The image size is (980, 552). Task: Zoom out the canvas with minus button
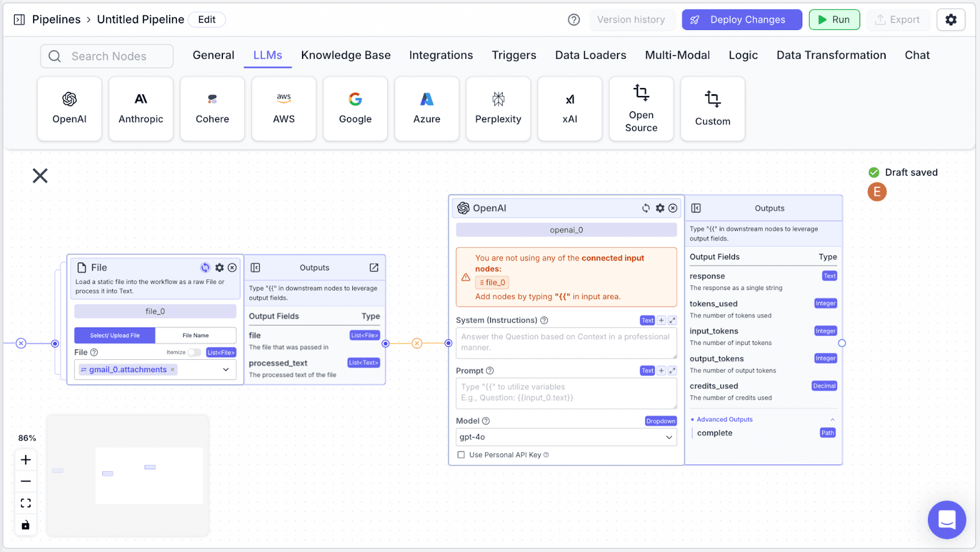(x=26, y=481)
